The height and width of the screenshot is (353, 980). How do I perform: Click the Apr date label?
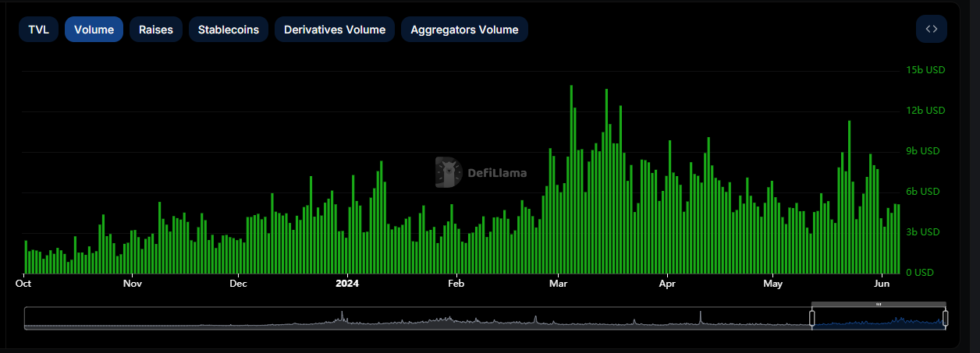667,284
